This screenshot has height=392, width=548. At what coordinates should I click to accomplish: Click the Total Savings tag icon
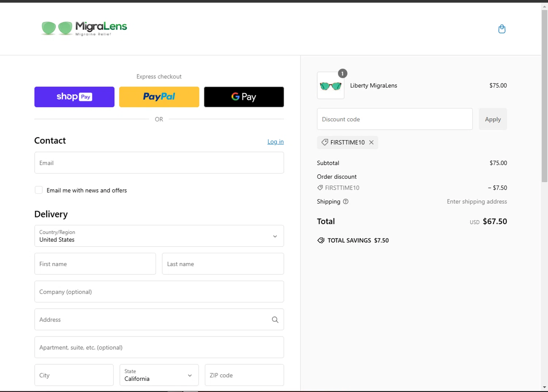point(321,240)
